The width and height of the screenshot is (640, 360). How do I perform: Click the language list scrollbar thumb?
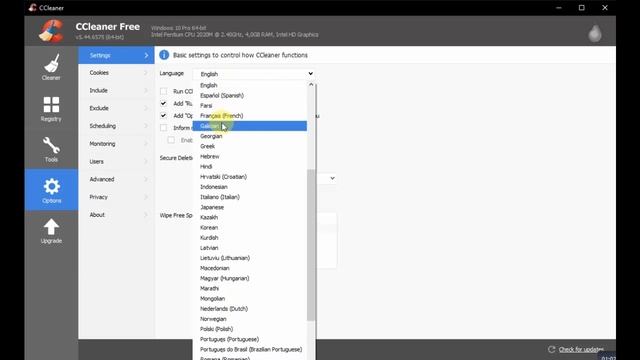[x=311, y=245]
